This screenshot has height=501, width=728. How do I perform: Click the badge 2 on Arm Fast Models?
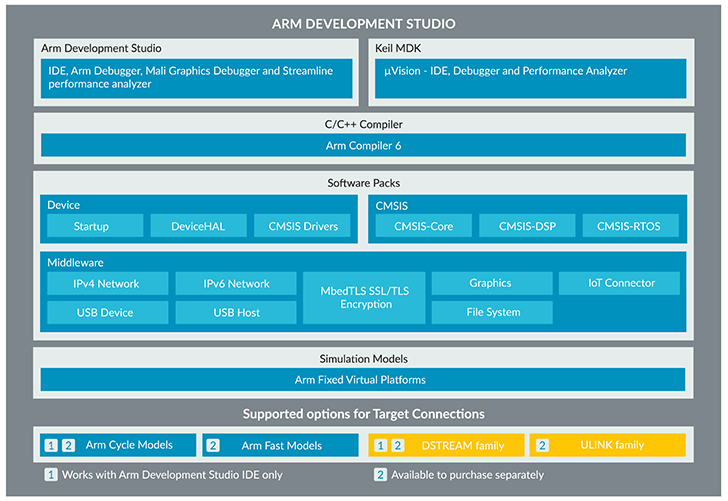[x=213, y=445]
